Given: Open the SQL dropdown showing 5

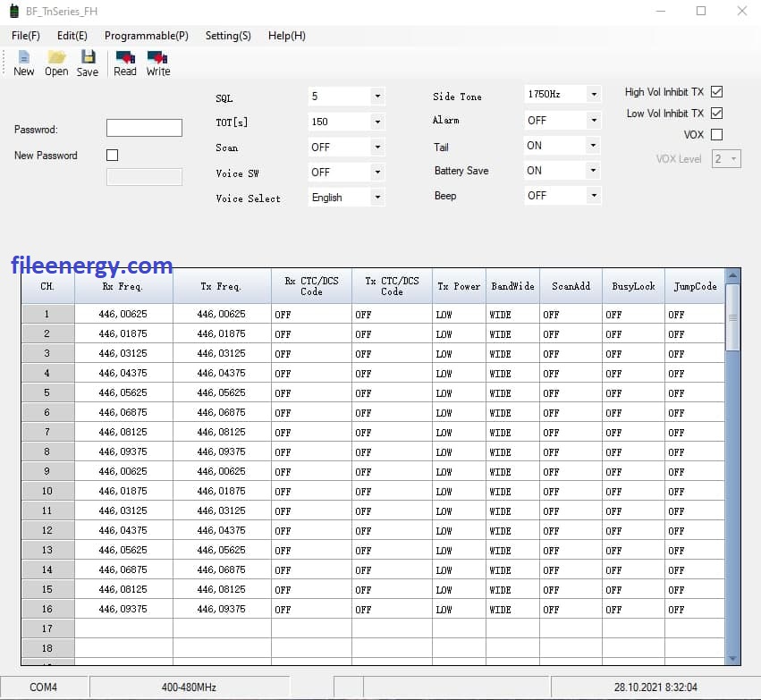Looking at the screenshot, I should [347, 96].
